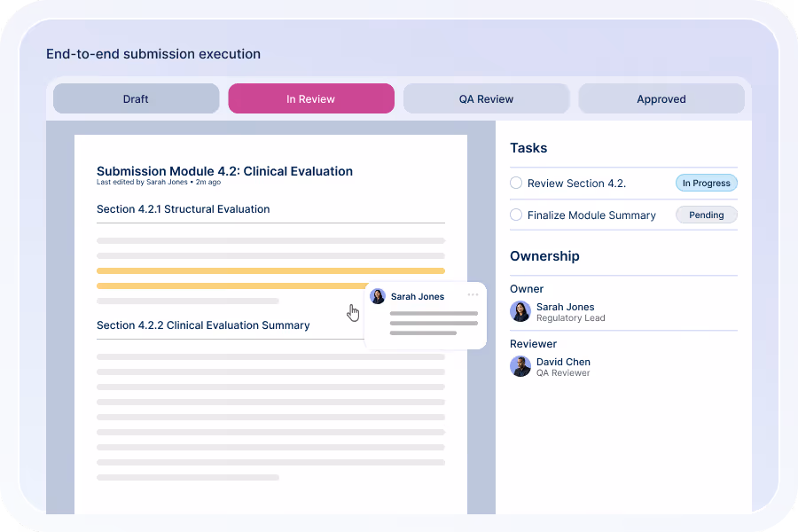Open the three-dot menu on Sarah Jones comment

pyautogui.click(x=473, y=294)
